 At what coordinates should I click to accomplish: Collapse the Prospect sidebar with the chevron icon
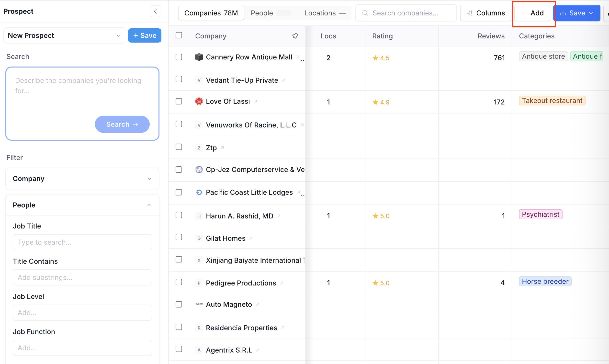pyautogui.click(x=156, y=11)
